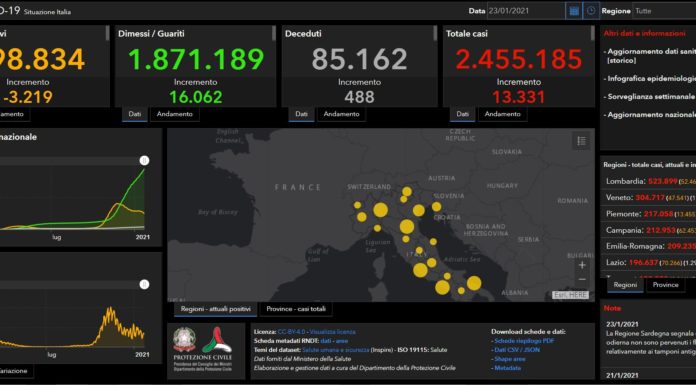The width and height of the screenshot is (696, 385).
Task: Click the Totale casi increment 13.331
Action: (518, 97)
